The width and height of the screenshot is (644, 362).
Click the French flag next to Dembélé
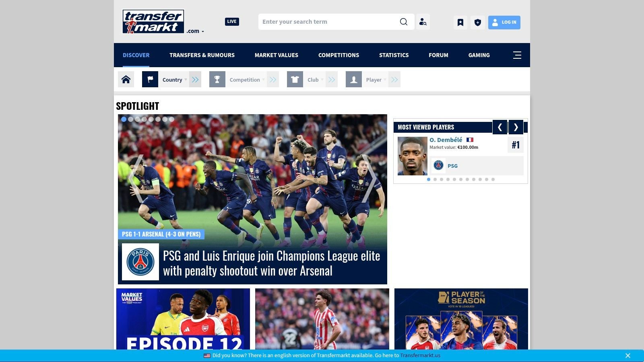pos(470,140)
